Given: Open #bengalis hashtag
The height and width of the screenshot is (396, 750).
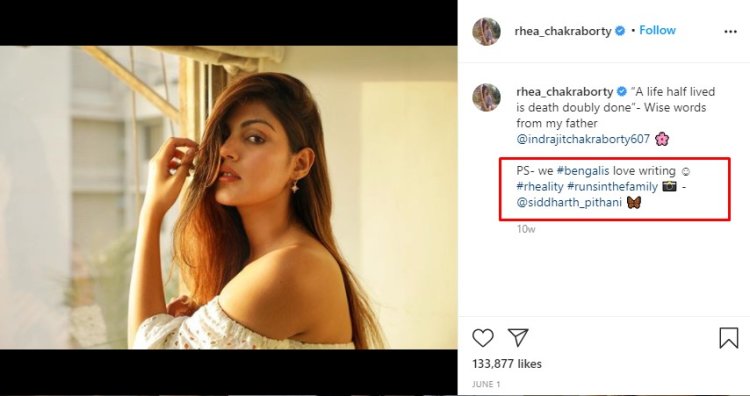Looking at the screenshot, I should point(583,171).
